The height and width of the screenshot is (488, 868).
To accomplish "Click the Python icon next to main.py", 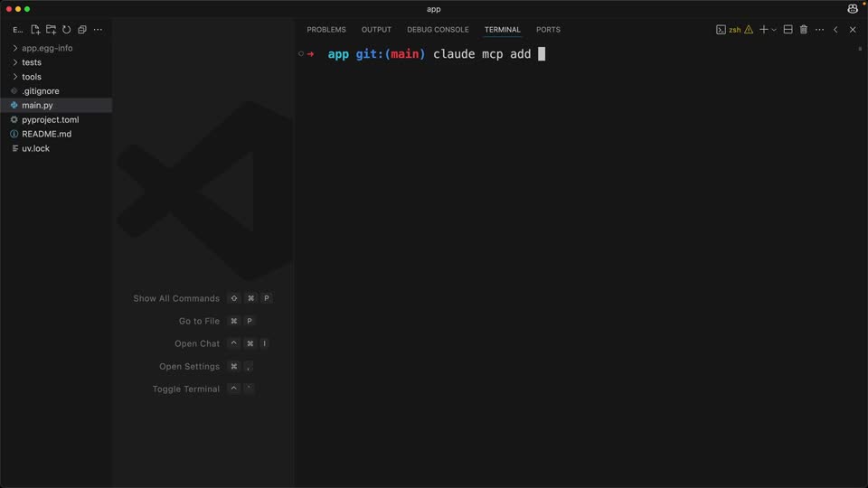I will (14, 105).
